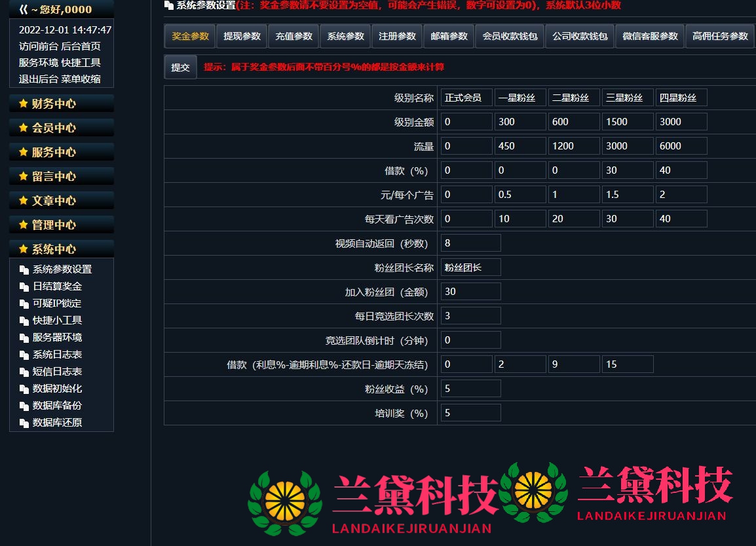This screenshot has height=546, width=756.
Task: Click the file icon beside 快捷小工具
Action: [24, 321]
